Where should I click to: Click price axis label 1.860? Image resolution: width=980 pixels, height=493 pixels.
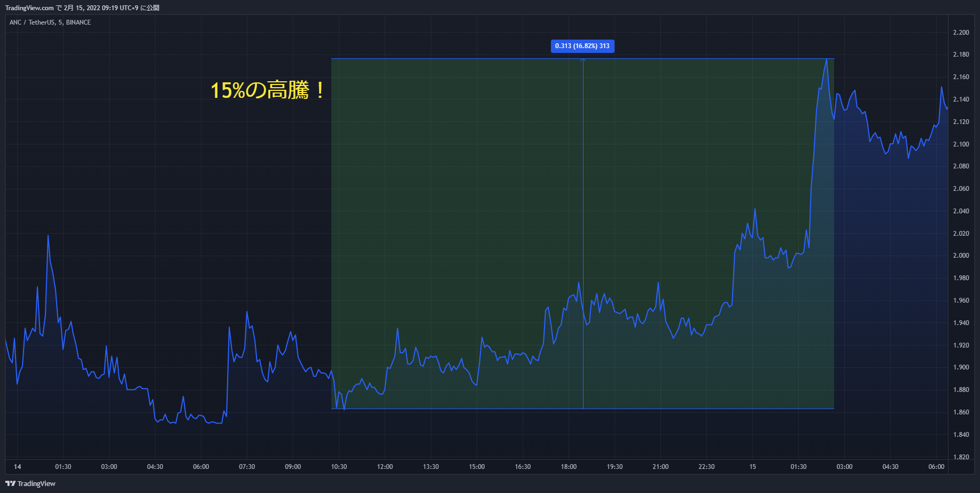(961, 412)
